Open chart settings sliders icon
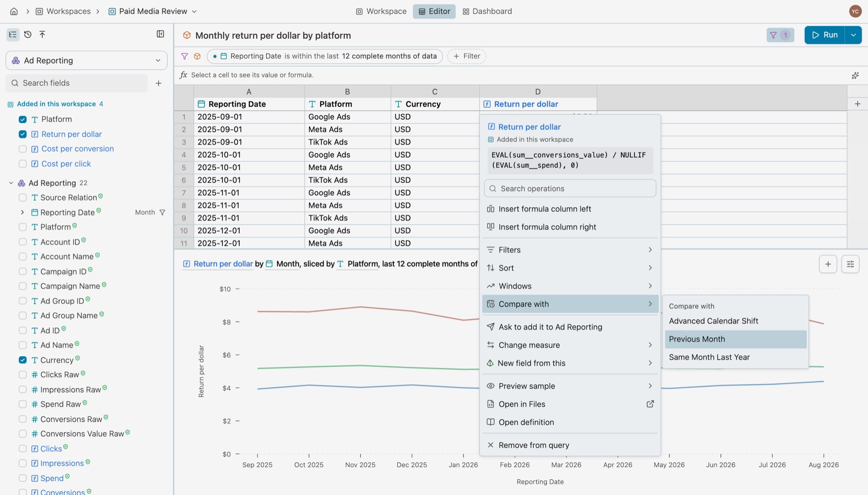 coord(850,264)
